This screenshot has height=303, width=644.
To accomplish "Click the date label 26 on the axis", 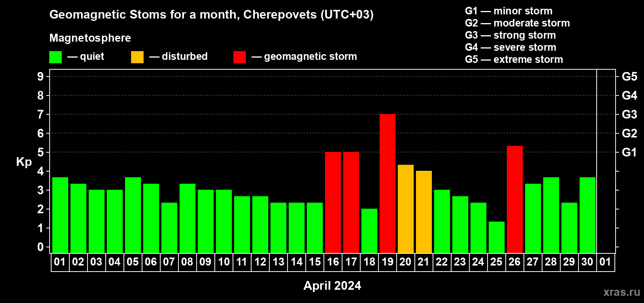I will point(514,262).
